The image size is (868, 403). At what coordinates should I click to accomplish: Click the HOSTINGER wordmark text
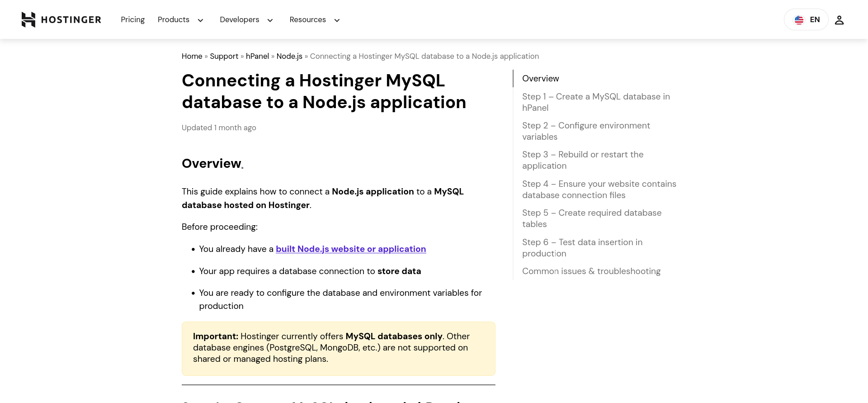coord(71,20)
